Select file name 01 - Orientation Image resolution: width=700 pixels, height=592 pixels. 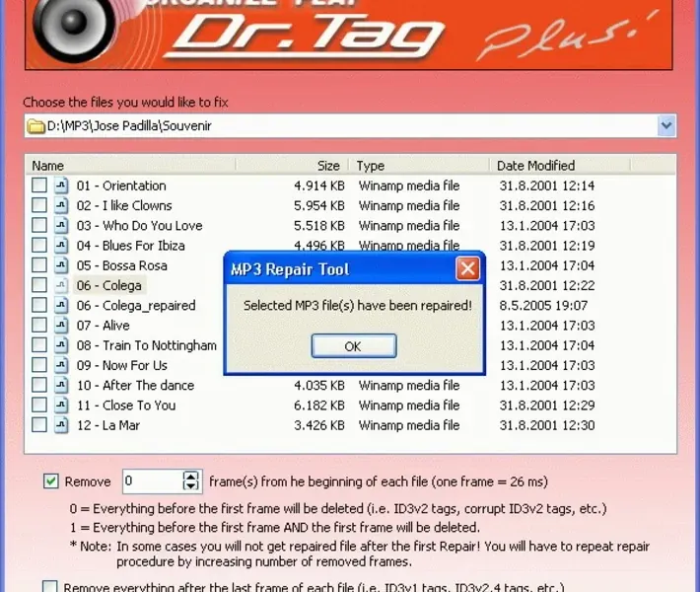[x=121, y=185]
